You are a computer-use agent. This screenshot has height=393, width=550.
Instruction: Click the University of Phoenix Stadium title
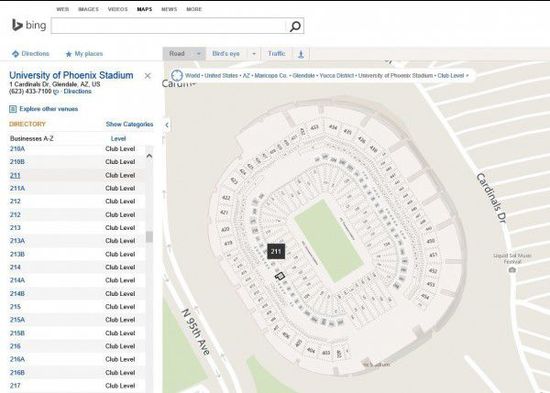click(71, 75)
